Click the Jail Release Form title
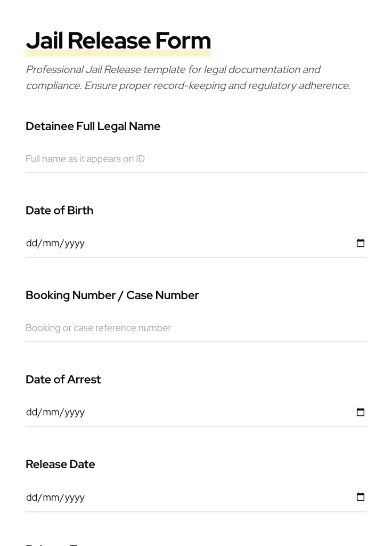The height and width of the screenshot is (546, 392). coord(118,41)
